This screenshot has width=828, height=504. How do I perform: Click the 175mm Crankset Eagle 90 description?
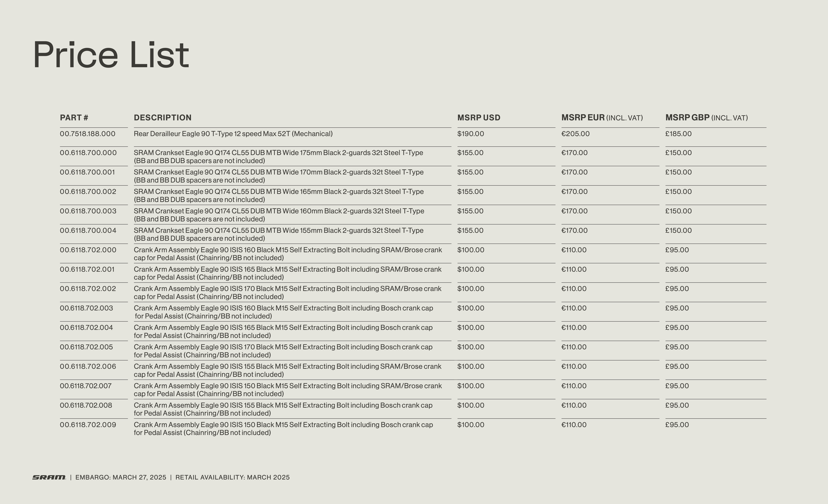[279, 157]
